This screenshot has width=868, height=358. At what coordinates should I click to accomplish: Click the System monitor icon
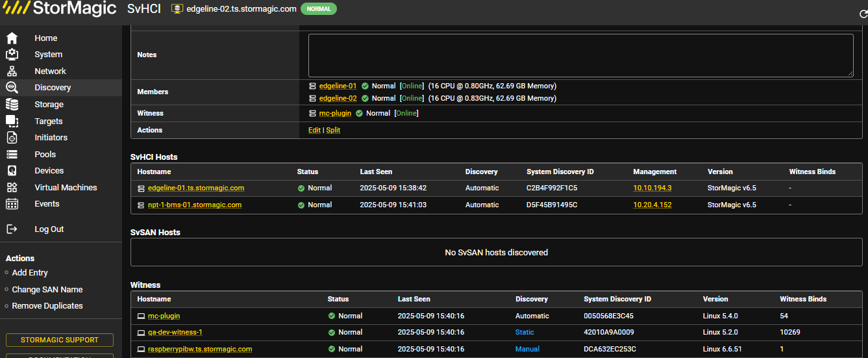12,55
